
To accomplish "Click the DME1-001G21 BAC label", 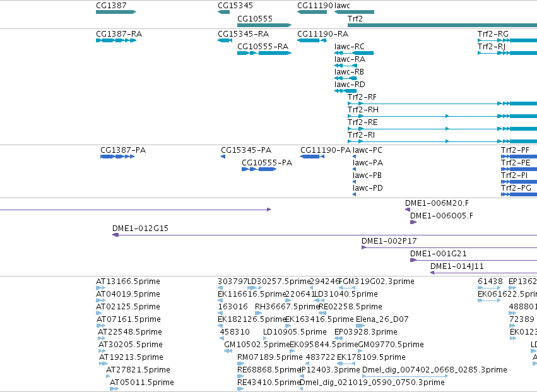I will click(x=439, y=254).
